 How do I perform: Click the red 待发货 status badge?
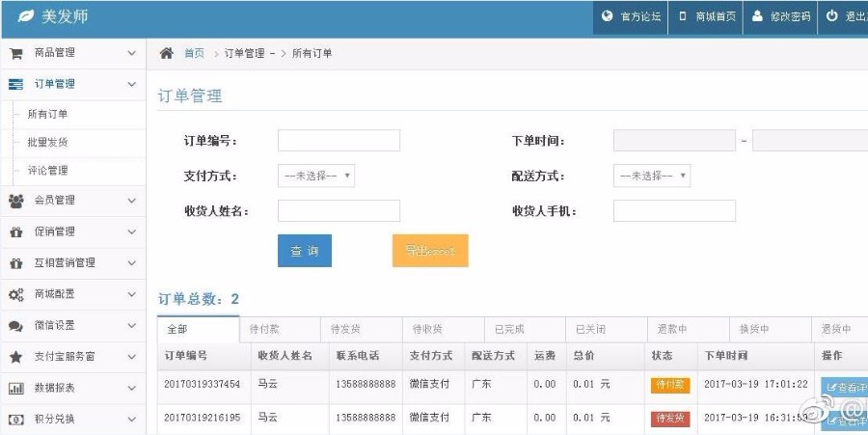point(670,419)
